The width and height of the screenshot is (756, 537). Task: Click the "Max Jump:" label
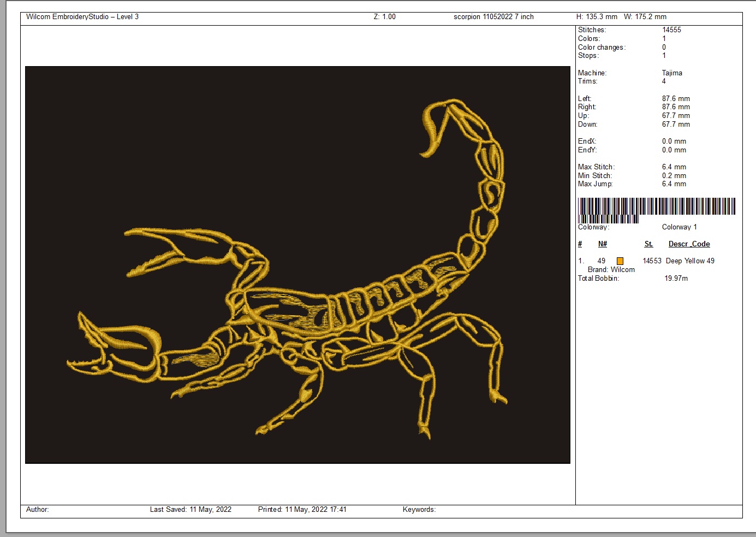[x=596, y=184]
